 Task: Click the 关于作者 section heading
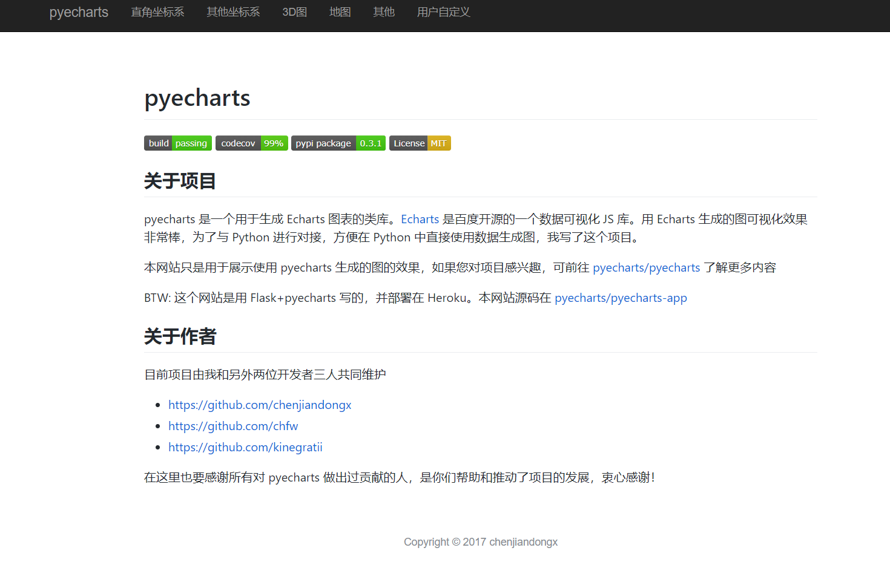180,336
